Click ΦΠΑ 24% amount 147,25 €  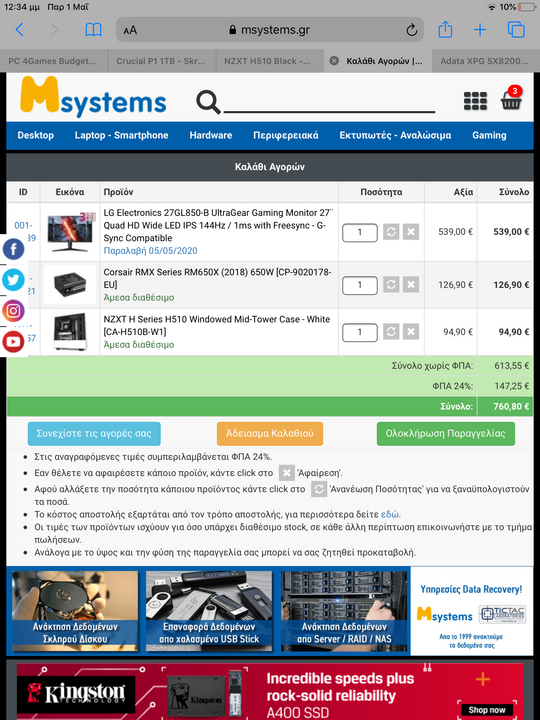(x=512, y=386)
